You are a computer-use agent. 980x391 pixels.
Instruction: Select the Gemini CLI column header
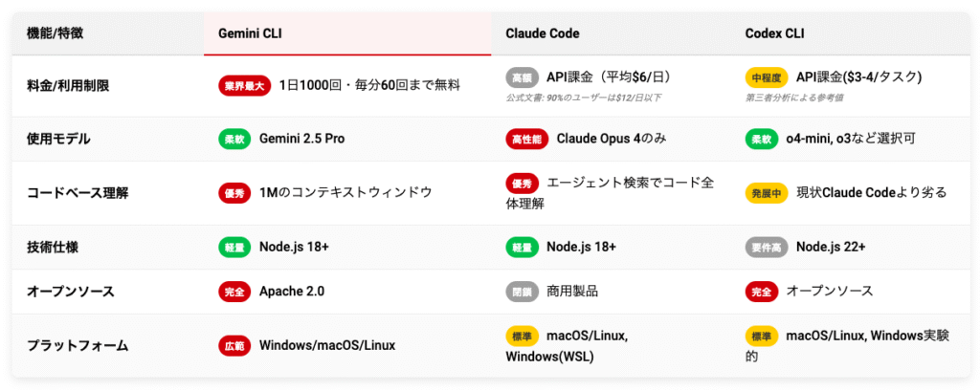click(347, 33)
